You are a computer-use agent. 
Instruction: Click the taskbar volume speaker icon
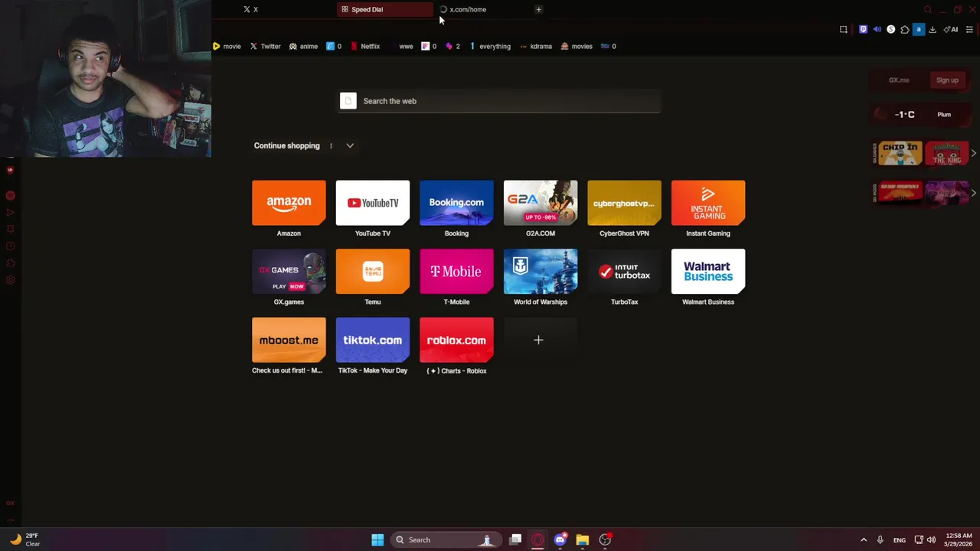[x=931, y=540]
